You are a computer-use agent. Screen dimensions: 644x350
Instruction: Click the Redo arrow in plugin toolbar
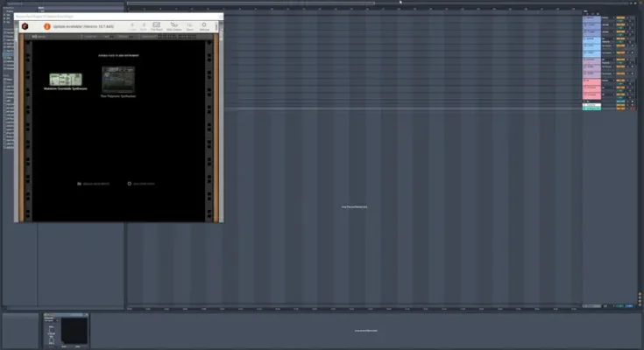coord(143,26)
